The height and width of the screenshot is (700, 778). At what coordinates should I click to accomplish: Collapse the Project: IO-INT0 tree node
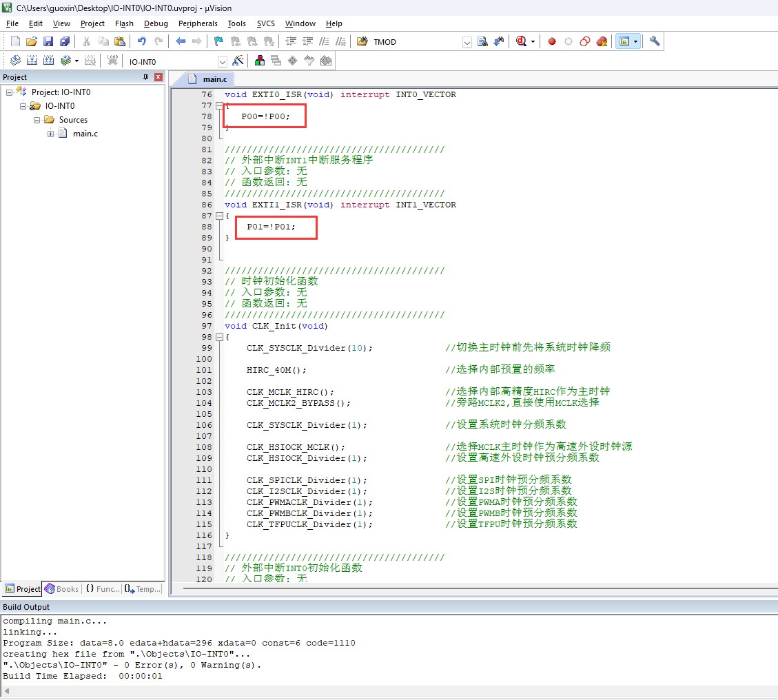click(x=9, y=92)
